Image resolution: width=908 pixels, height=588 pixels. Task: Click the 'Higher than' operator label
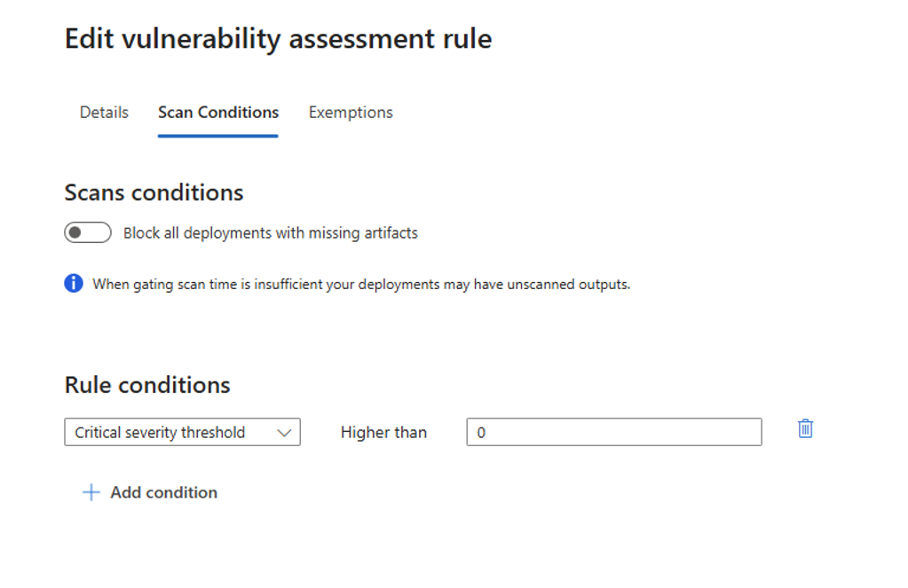[383, 433]
